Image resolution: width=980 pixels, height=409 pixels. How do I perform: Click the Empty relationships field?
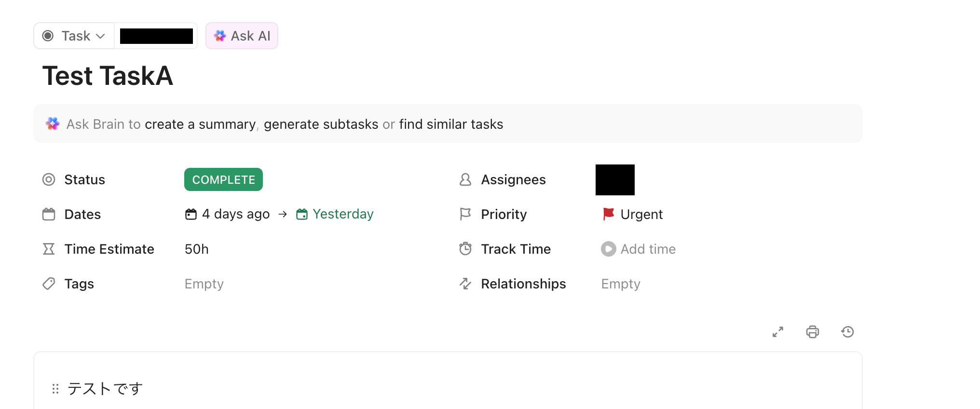tap(621, 284)
